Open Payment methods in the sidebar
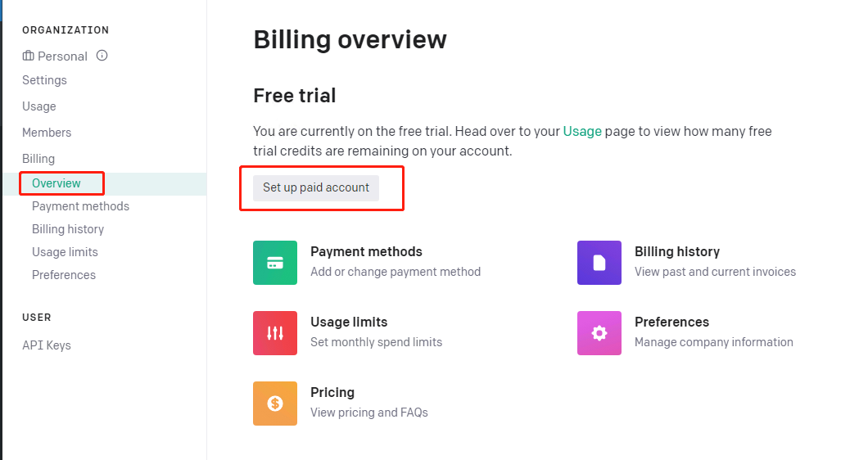The width and height of the screenshot is (868, 460). 80,206
